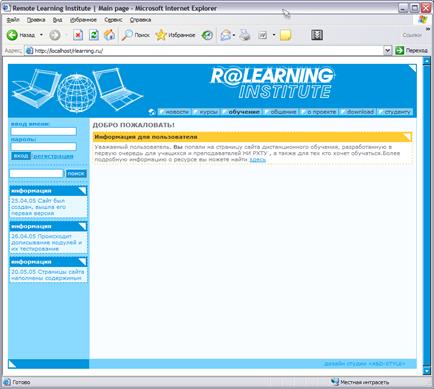This screenshot has height=389, width=434.
Task: Expand the Back button history dropdown arrow
Action: click(x=41, y=35)
